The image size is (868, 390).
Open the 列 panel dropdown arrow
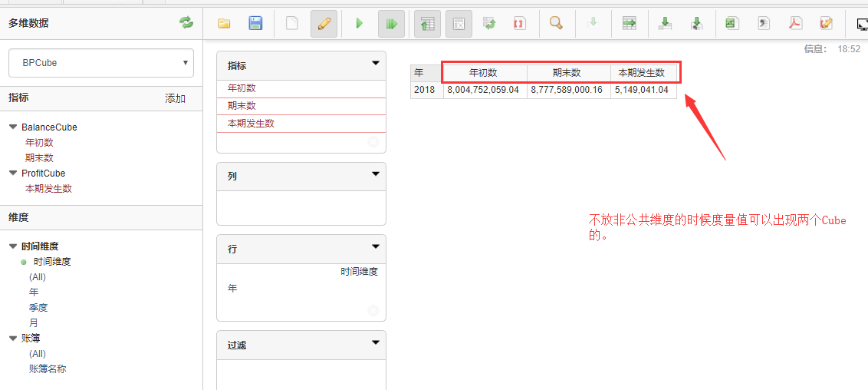[x=376, y=174]
